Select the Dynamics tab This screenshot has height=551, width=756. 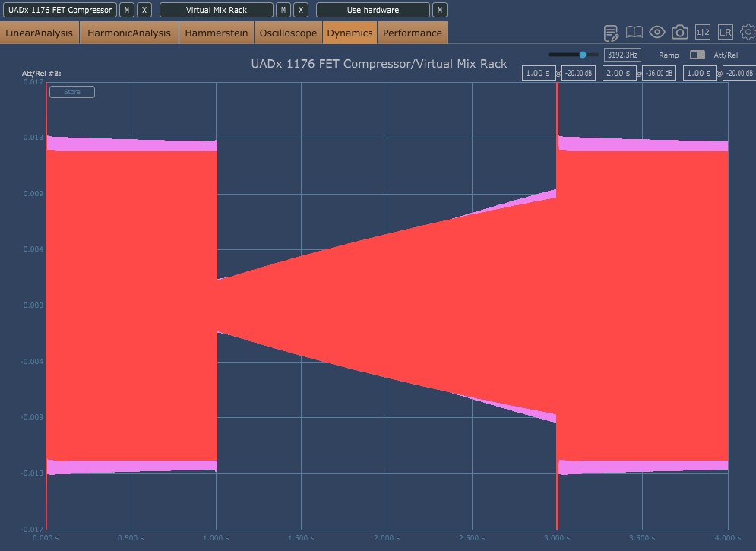(350, 33)
